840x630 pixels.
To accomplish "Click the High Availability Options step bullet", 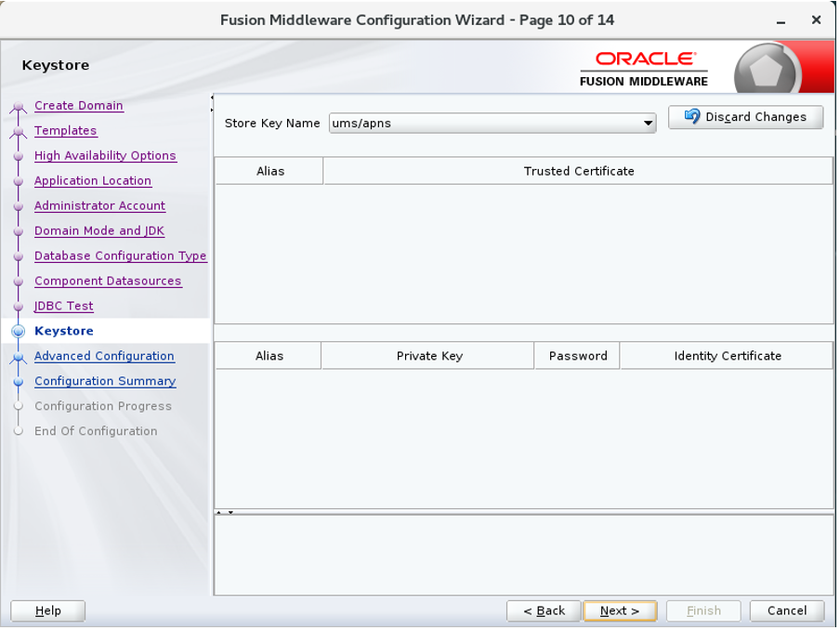I will pos(19,156).
